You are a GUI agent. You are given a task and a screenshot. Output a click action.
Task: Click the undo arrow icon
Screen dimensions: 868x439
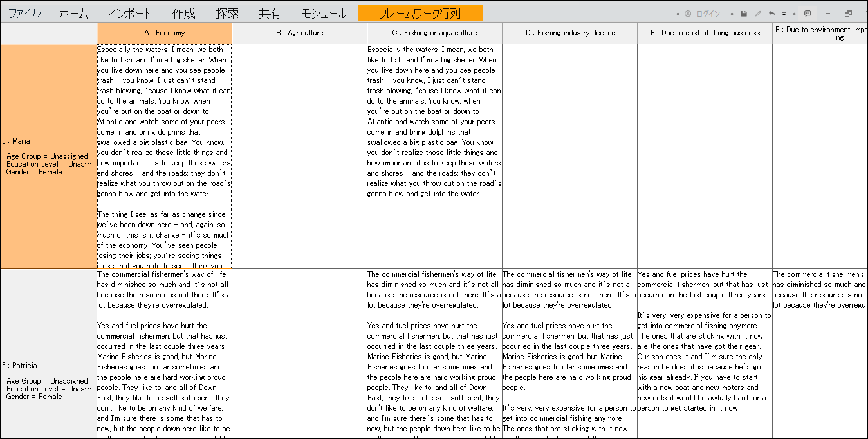[772, 14]
